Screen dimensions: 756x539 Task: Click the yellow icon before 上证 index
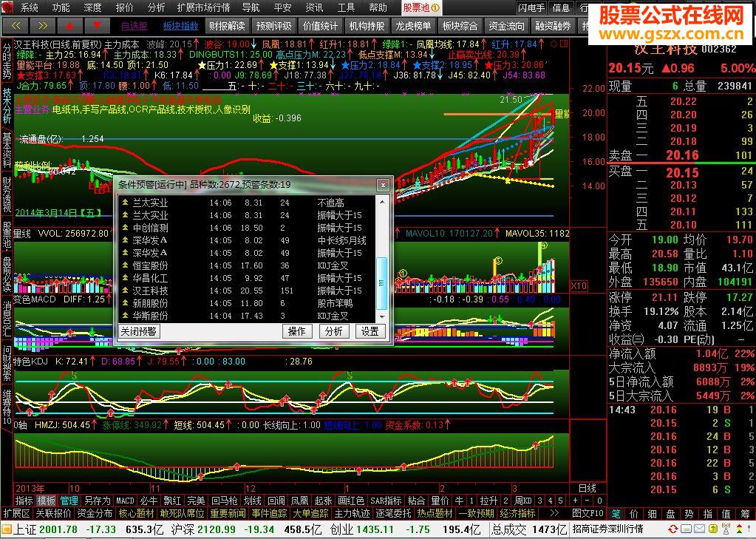click(x=6, y=529)
